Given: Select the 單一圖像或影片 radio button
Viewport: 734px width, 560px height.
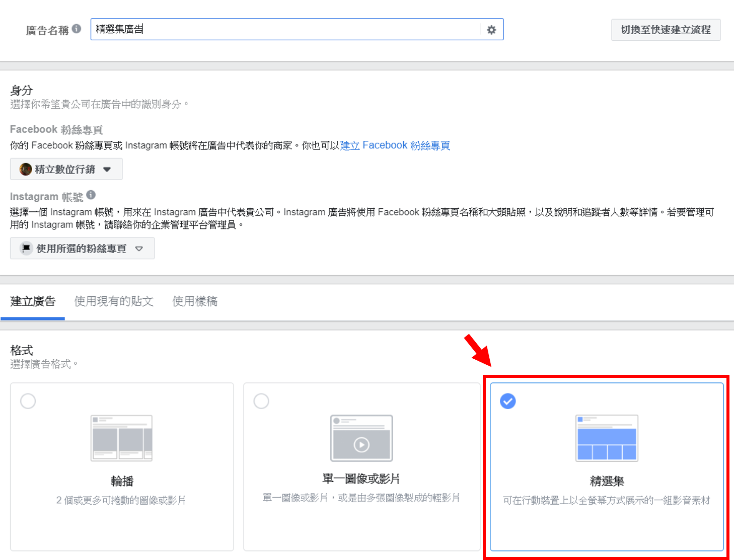Looking at the screenshot, I should click(x=261, y=401).
